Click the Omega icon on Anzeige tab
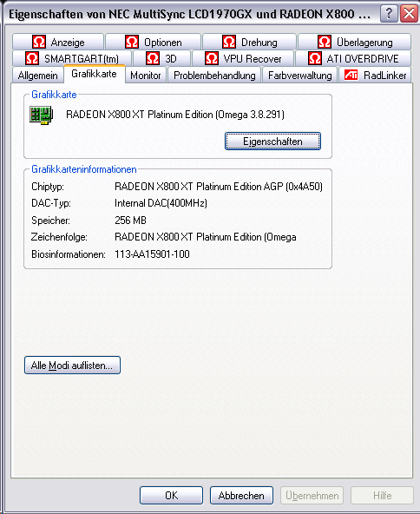Viewport: 420px width, 514px height. click(x=39, y=42)
